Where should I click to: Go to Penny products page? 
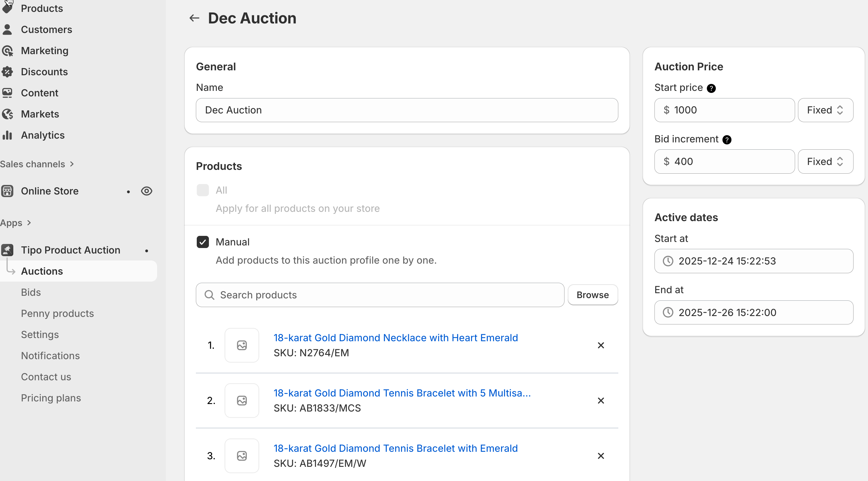click(x=57, y=313)
